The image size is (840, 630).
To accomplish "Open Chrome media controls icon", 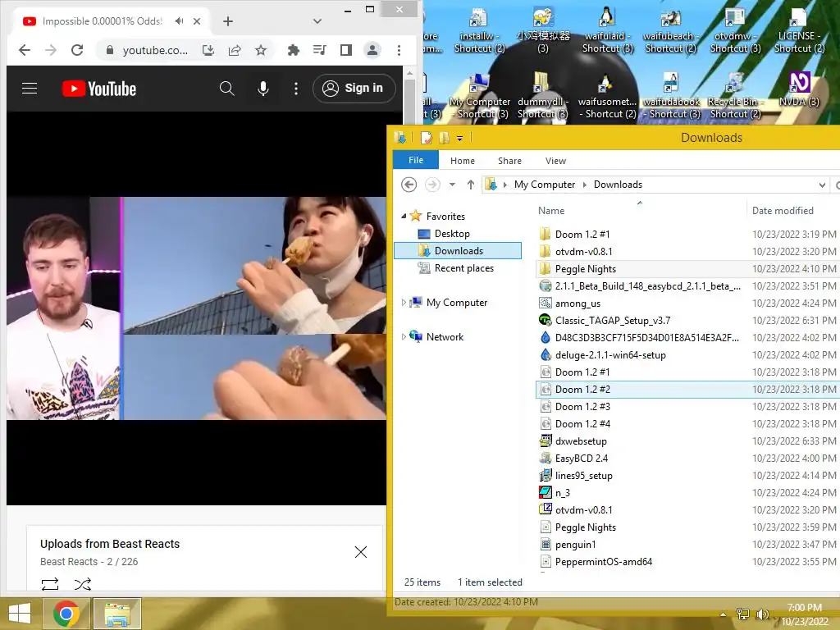I will (x=320, y=50).
